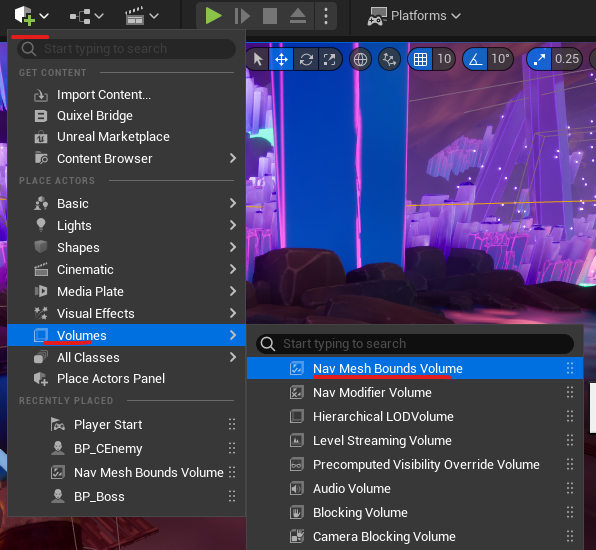Toggle scale snapping icon

pos(539,59)
